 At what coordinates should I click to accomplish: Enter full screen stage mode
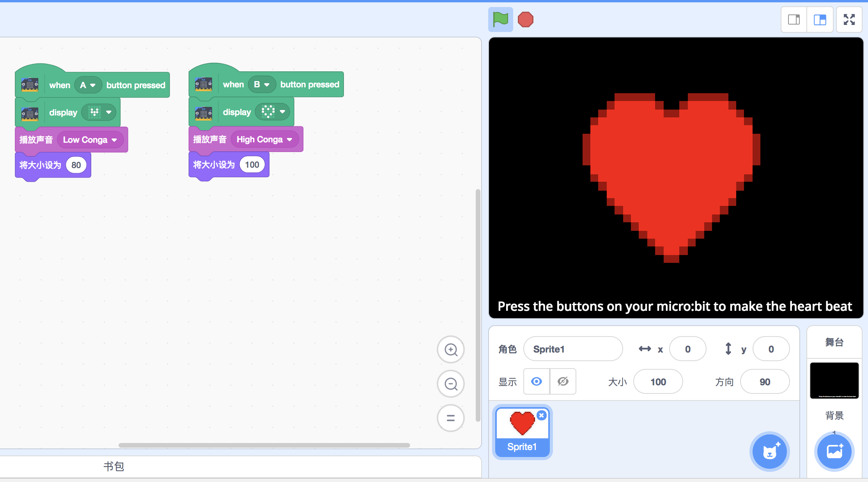849,19
